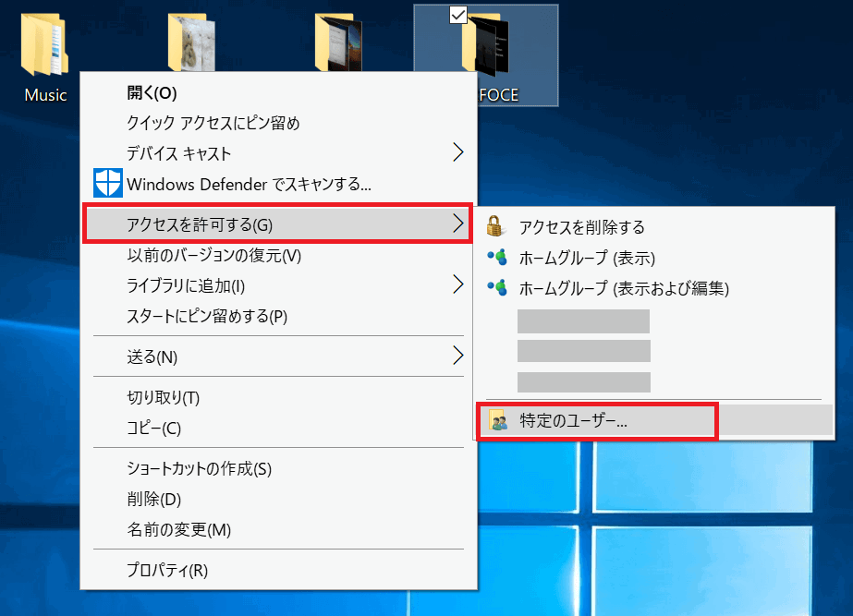Click the FOCE folder name label
853x616 pixels.
coord(499,95)
